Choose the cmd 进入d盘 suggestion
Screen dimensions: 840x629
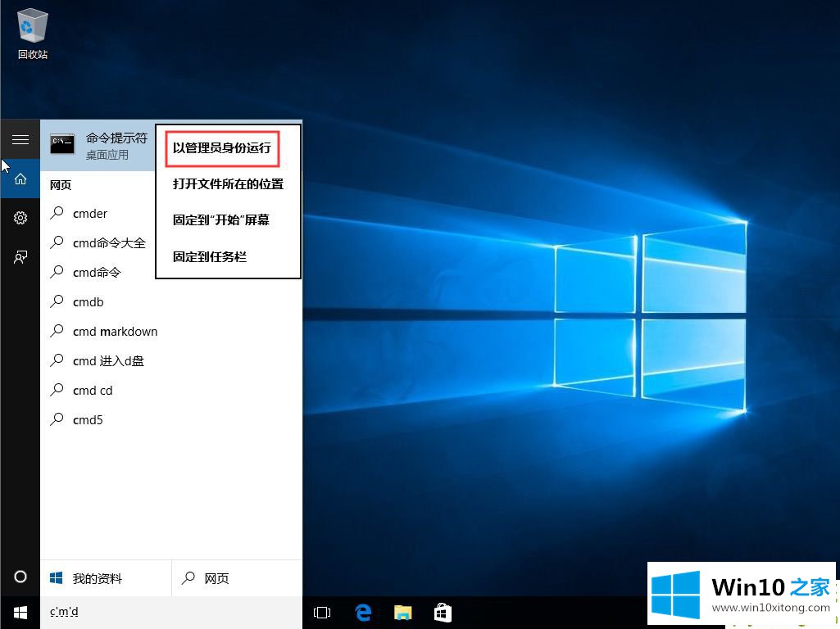pyautogui.click(x=171, y=361)
